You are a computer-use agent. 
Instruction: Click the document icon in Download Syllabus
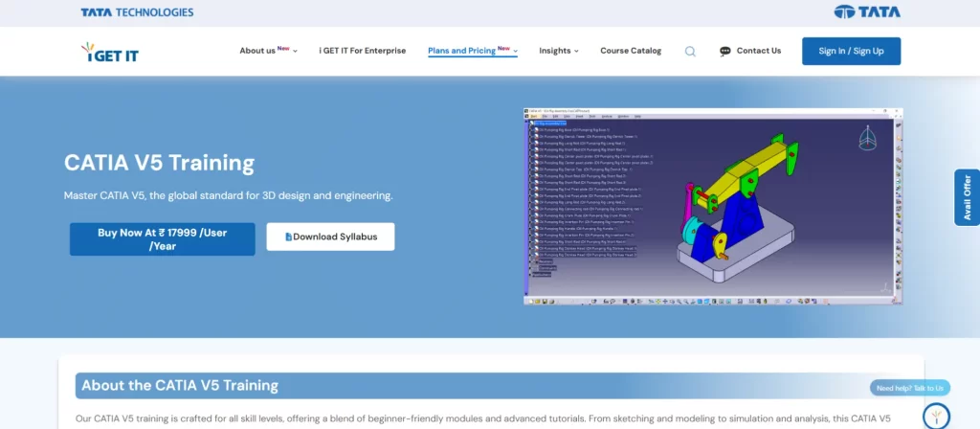[x=289, y=237]
